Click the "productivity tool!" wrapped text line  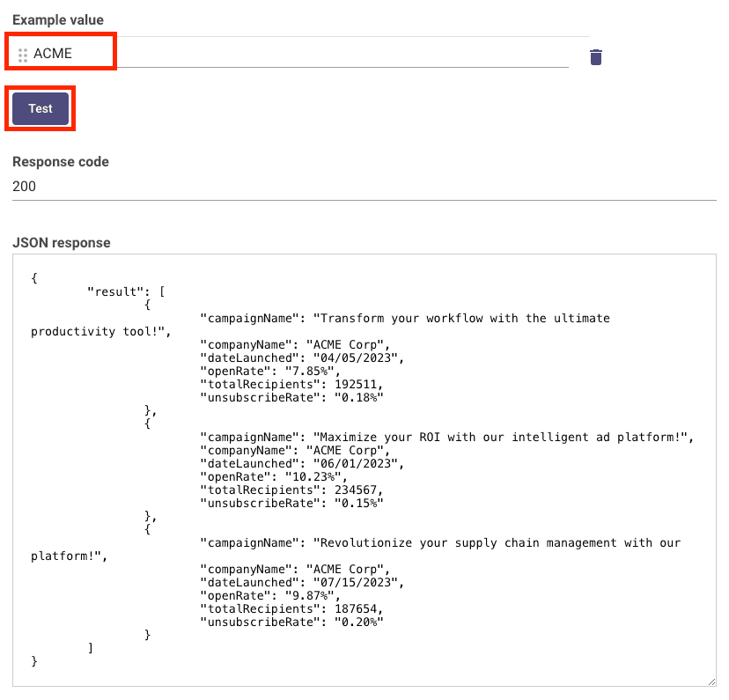click(101, 331)
